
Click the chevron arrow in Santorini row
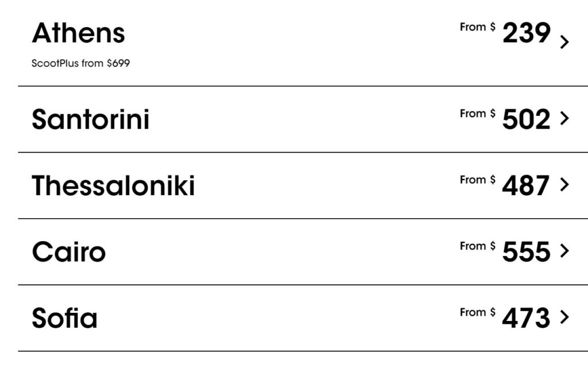tap(564, 118)
